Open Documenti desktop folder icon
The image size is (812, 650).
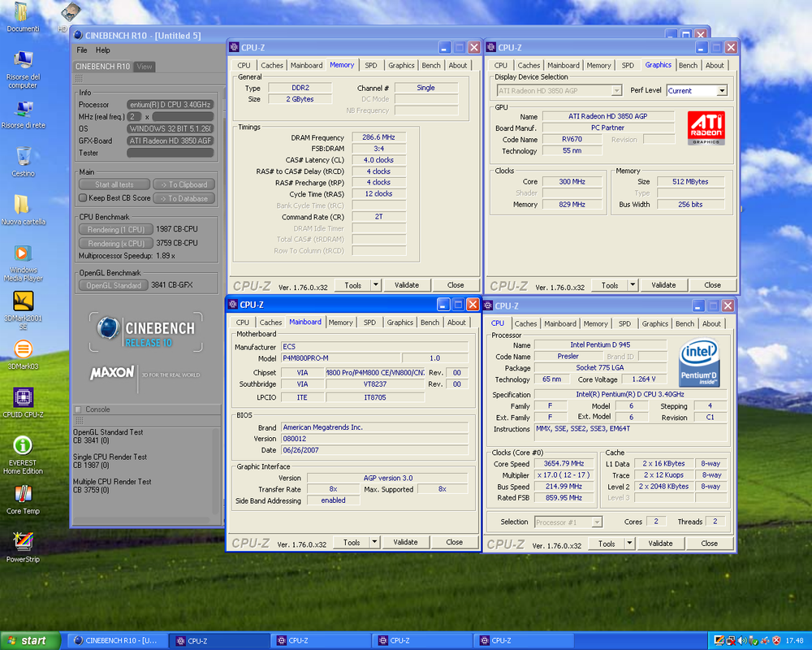pyautogui.click(x=22, y=17)
